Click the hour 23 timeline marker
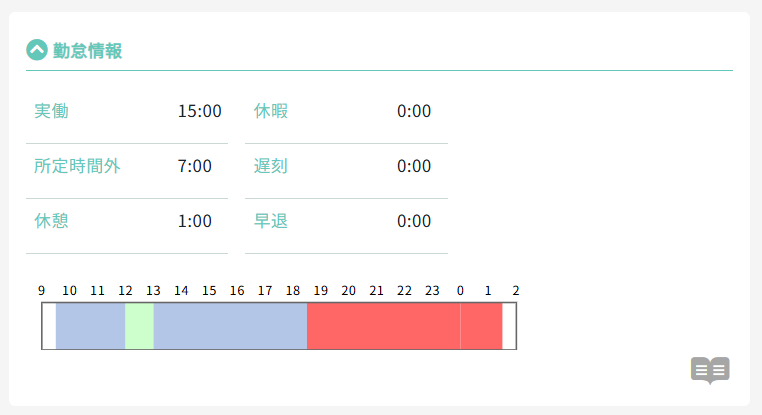 [432, 291]
